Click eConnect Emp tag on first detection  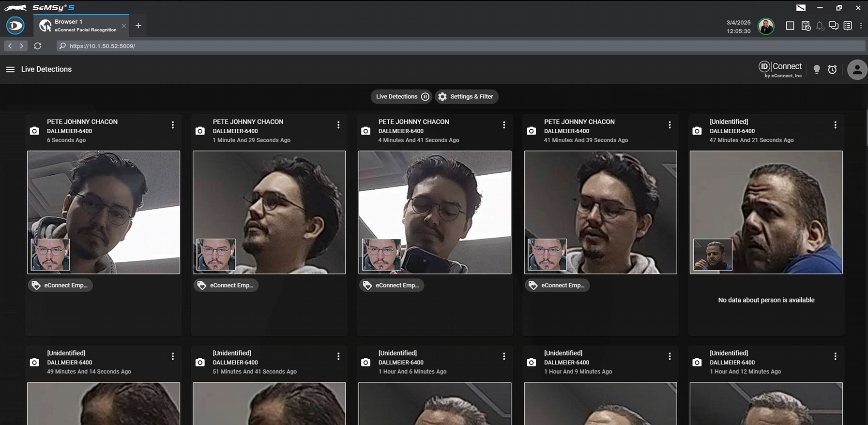click(61, 286)
